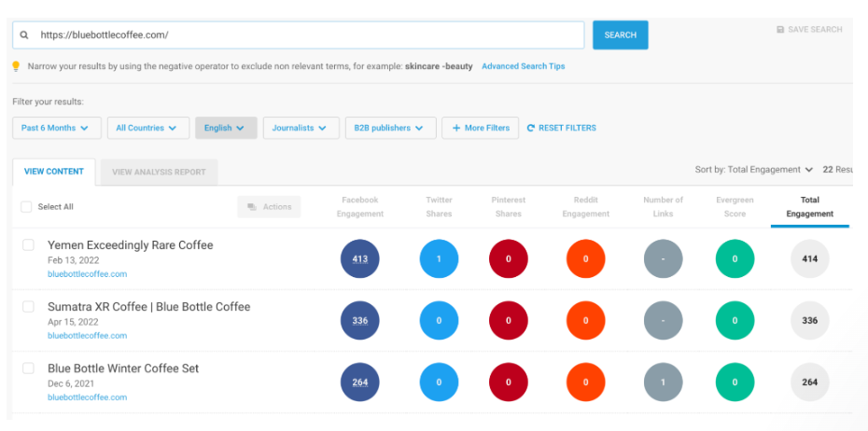Click Facebook bubble 413 for Yemen coffee

[x=360, y=258]
